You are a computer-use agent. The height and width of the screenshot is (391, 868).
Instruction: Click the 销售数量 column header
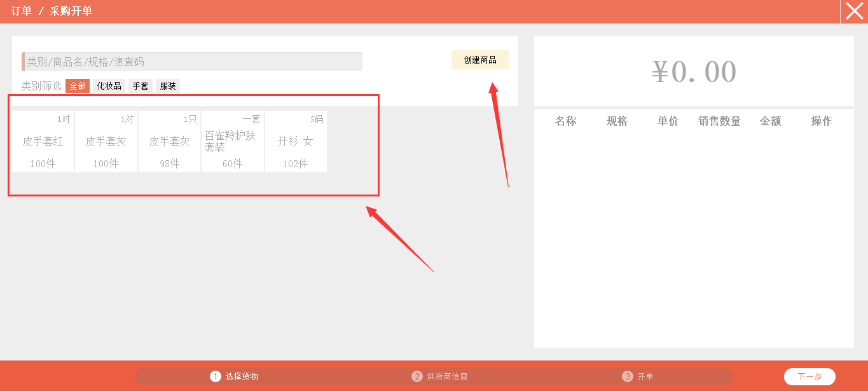719,121
